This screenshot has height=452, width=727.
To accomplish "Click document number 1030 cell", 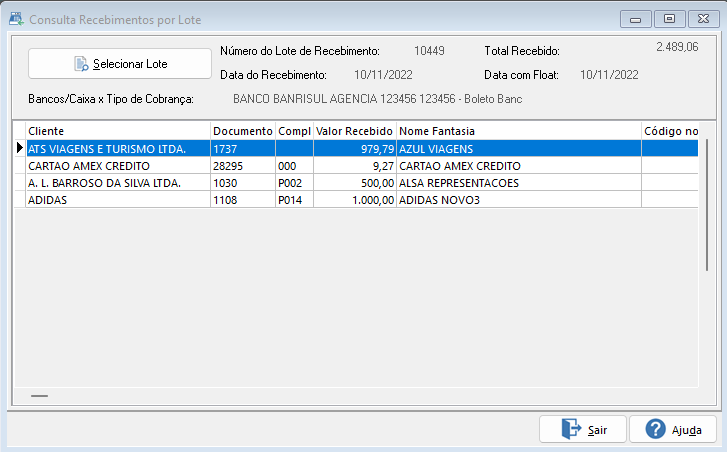I will (243, 183).
